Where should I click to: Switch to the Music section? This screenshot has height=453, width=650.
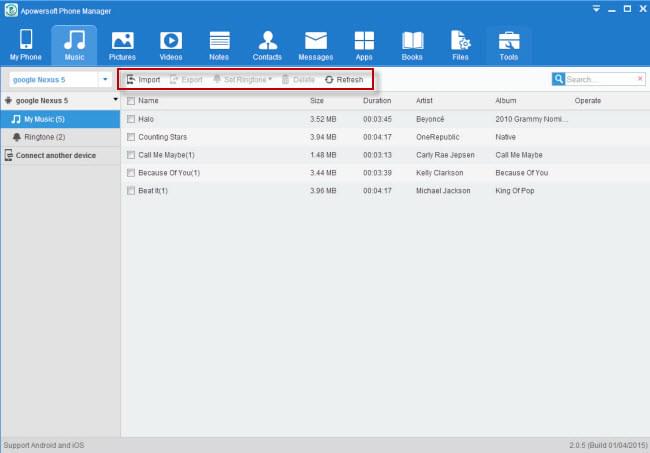[74, 45]
